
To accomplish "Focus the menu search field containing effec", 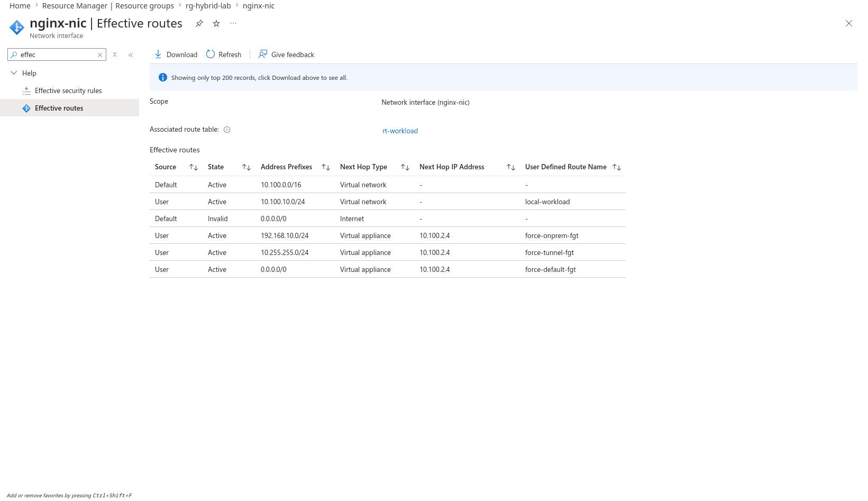I will point(57,54).
